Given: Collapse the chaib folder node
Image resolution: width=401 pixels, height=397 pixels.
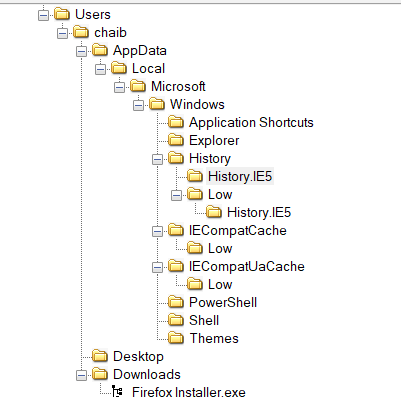Looking at the screenshot, I should click(62, 33).
